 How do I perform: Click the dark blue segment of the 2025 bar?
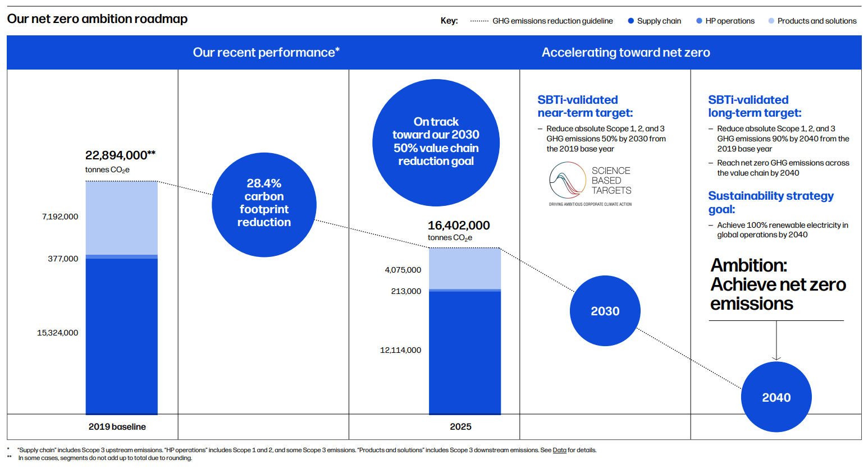click(x=465, y=353)
